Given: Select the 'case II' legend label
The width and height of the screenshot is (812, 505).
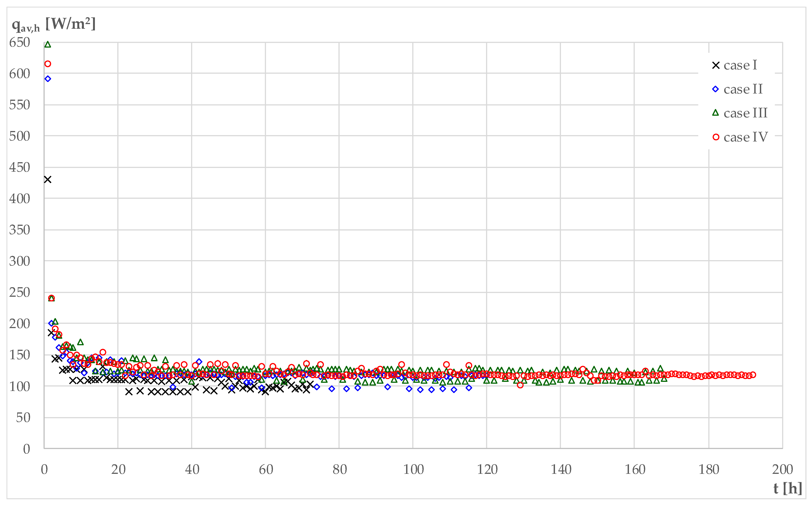Looking at the screenshot, I should pyautogui.click(x=743, y=89).
